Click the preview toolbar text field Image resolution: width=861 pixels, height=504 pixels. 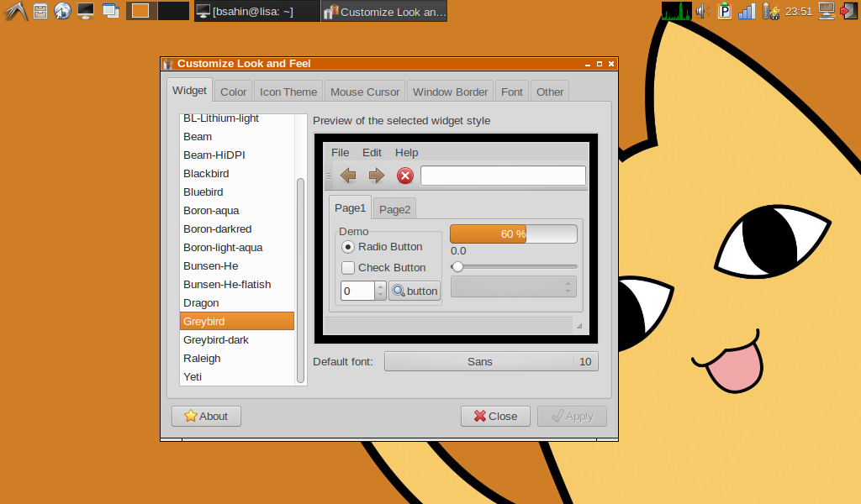pos(503,176)
